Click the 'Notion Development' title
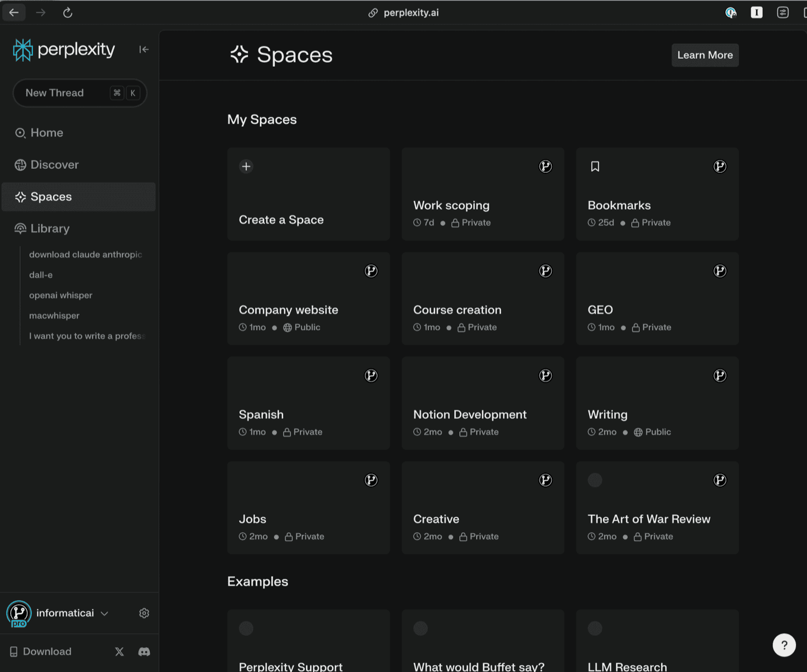 coord(470,415)
